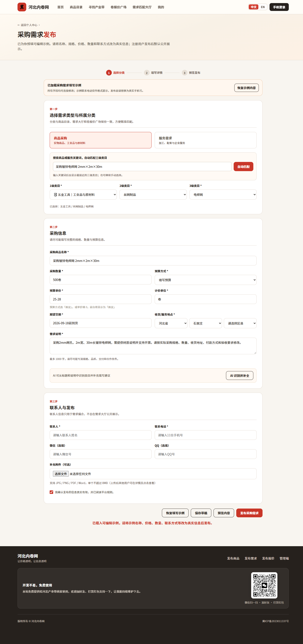Switch language to 中文

coord(254,7)
